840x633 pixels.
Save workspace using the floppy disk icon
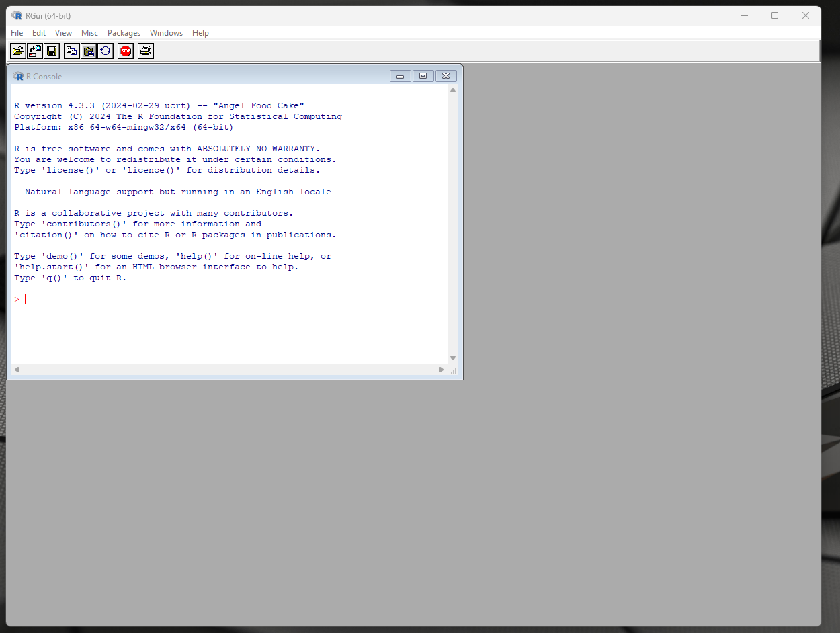click(52, 50)
